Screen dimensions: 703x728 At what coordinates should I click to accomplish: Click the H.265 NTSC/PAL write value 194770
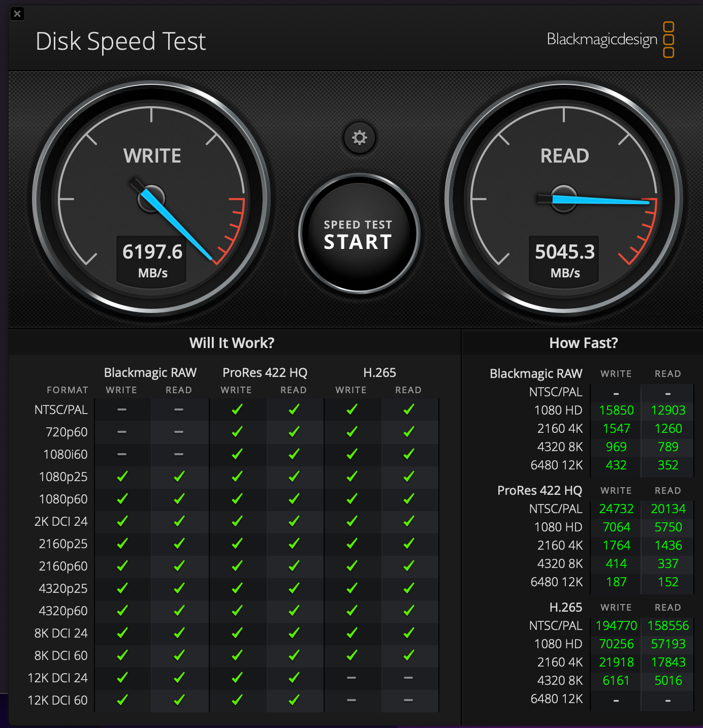pyautogui.click(x=616, y=625)
